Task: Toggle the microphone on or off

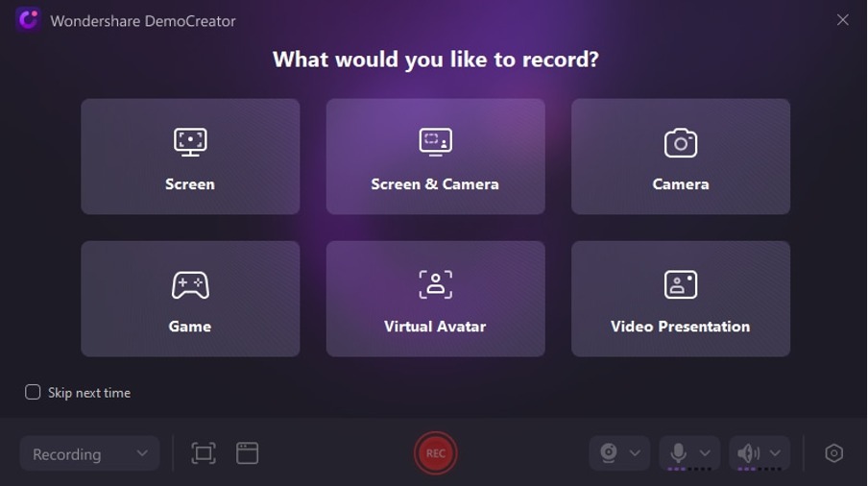Action: click(x=678, y=453)
